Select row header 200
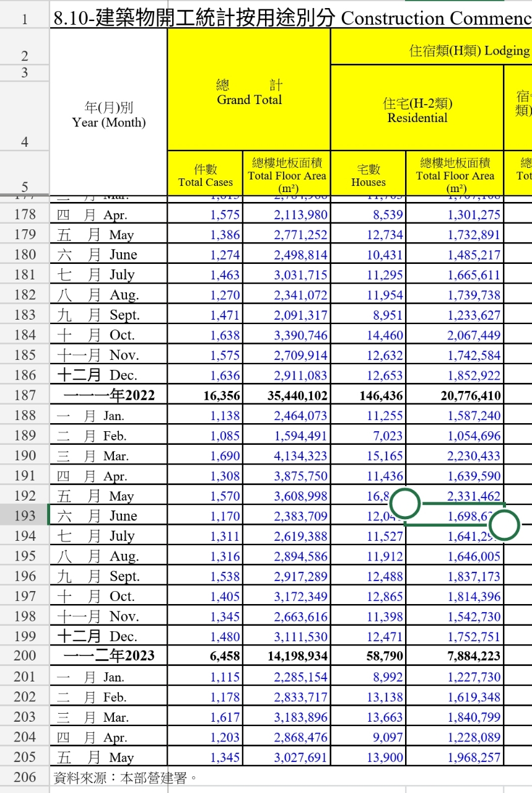This screenshot has height=793, width=532. tap(25, 655)
